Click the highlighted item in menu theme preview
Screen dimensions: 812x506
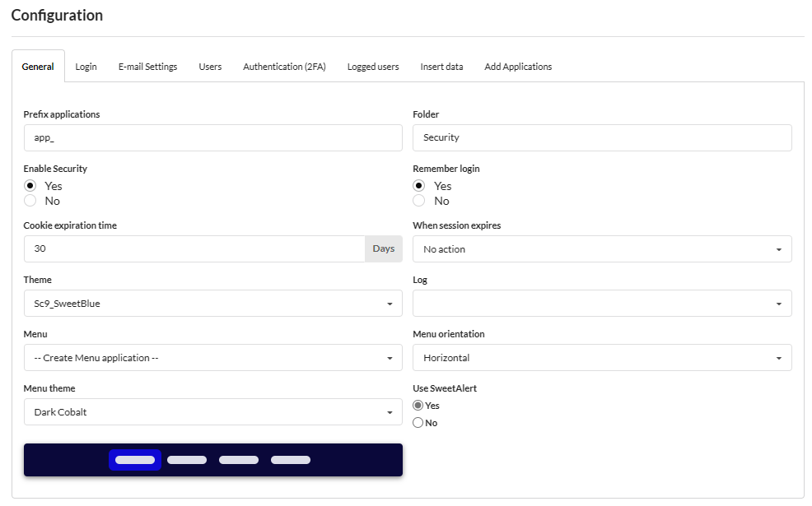pos(134,459)
